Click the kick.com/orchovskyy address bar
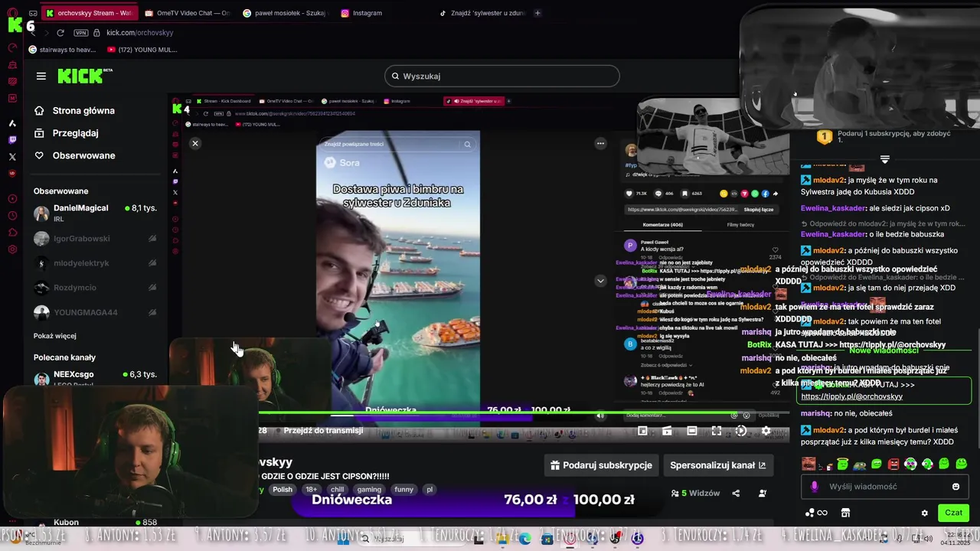Viewport: 980px width, 551px height. pyautogui.click(x=140, y=33)
